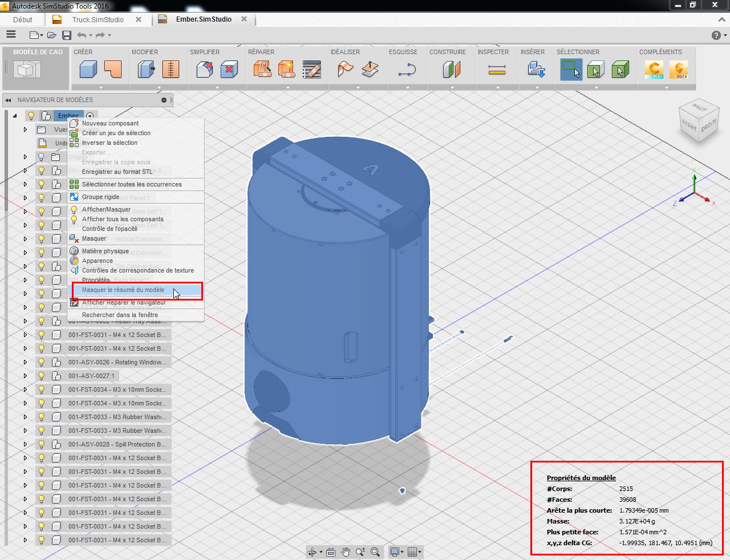The image size is (730, 560).
Task: Activate the radio button next to Ember
Action: 90,116
